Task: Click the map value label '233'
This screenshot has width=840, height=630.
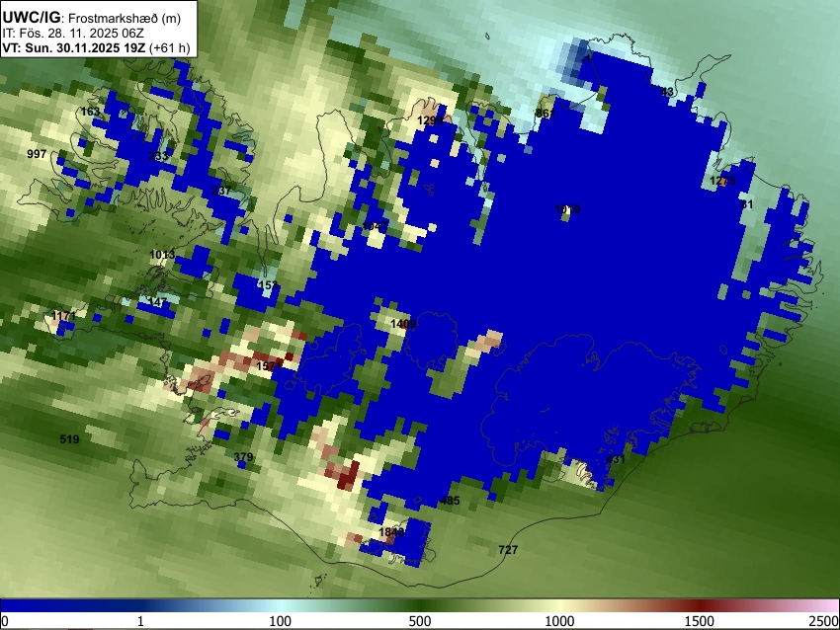Action: 158,156
